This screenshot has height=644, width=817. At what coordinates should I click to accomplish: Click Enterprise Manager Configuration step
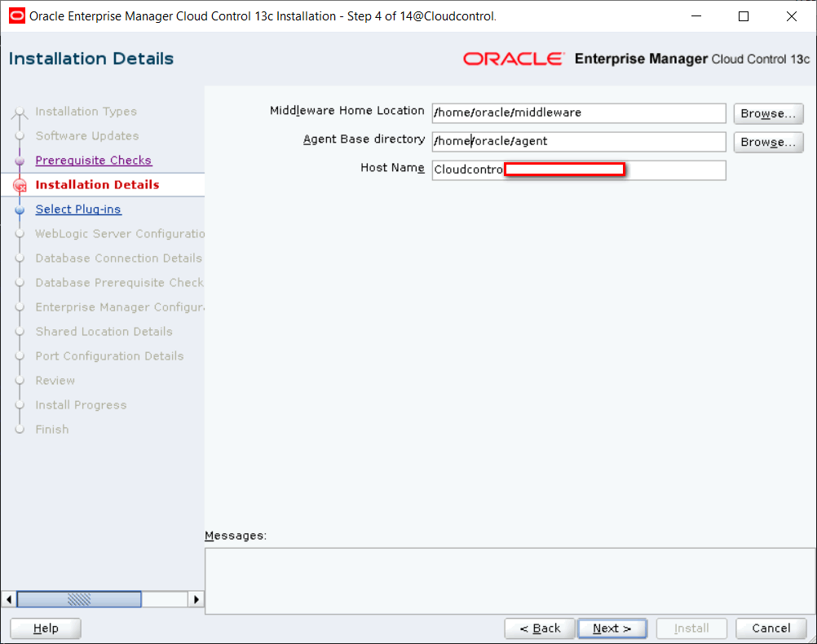(x=120, y=307)
